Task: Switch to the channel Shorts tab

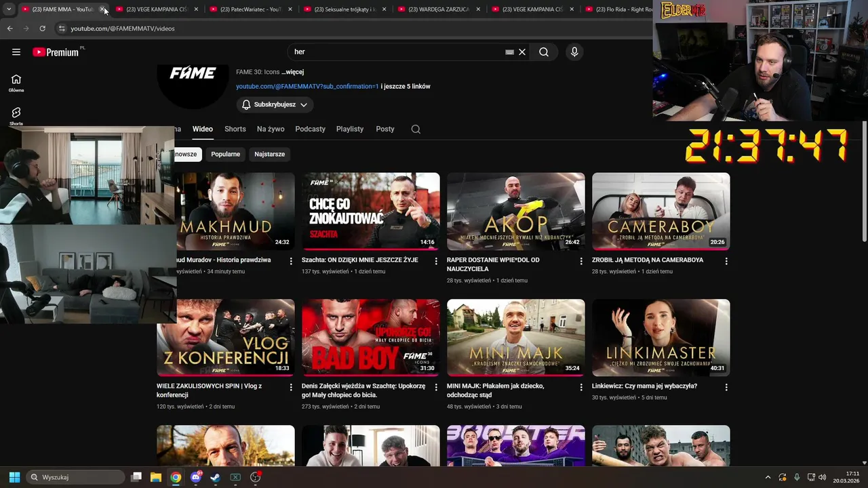Action: 235,129
